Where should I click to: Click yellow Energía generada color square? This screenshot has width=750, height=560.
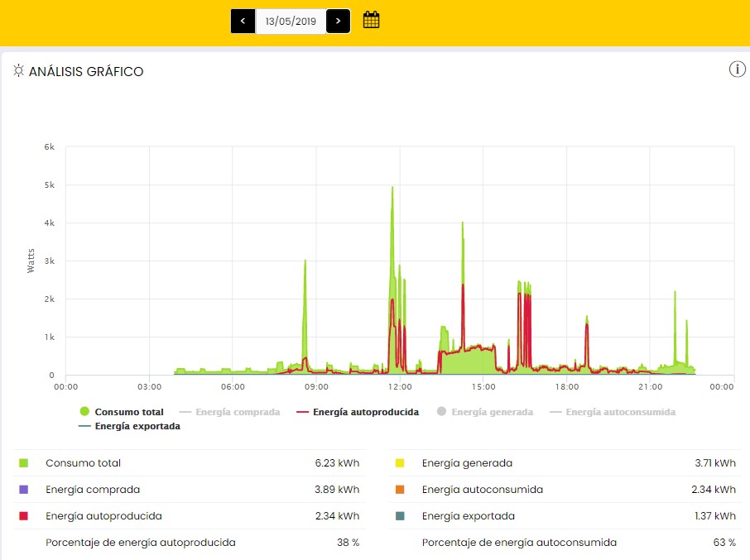(400, 463)
